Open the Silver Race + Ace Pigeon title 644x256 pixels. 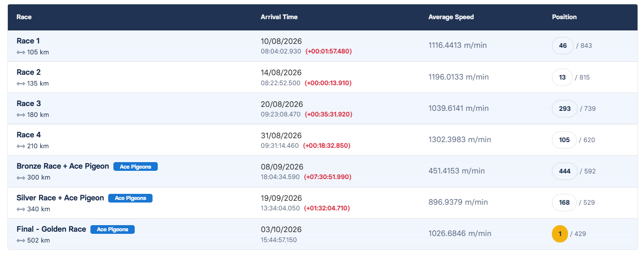coord(60,198)
